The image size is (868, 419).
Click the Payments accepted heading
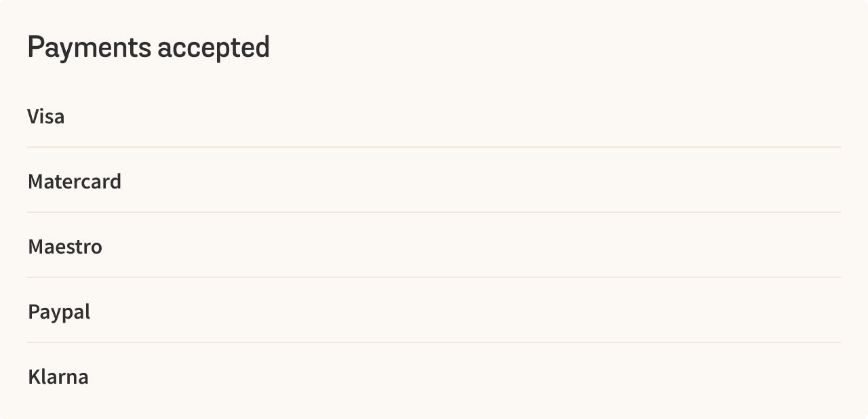tap(149, 48)
